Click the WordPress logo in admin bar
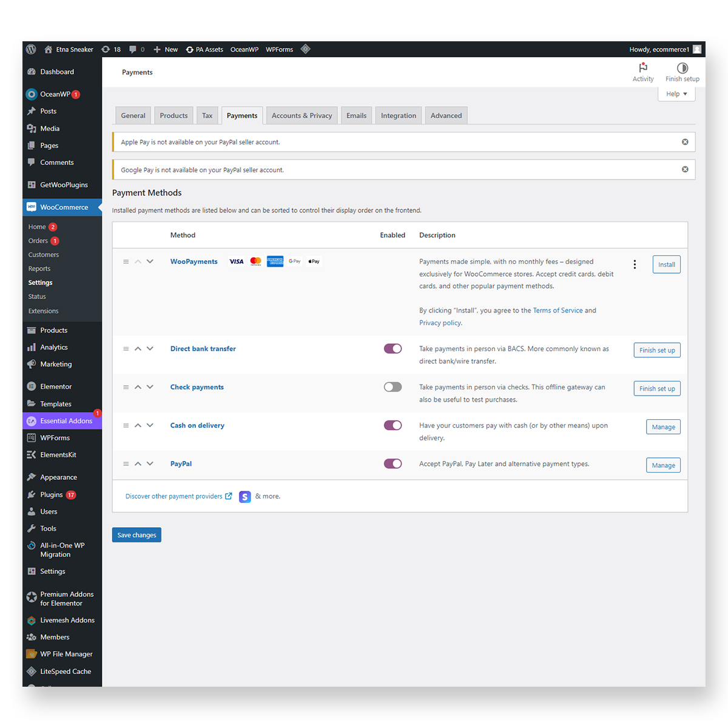Image resolution: width=728 pixels, height=728 pixels. click(32, 49)
